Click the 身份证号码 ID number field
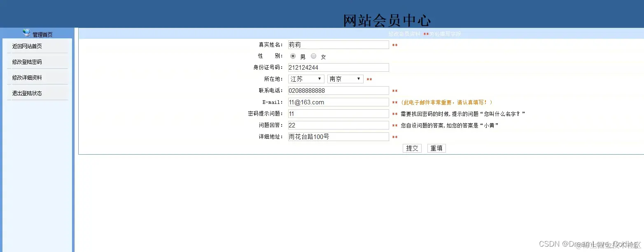Screen dimensions: 644x252 point(338,67)
